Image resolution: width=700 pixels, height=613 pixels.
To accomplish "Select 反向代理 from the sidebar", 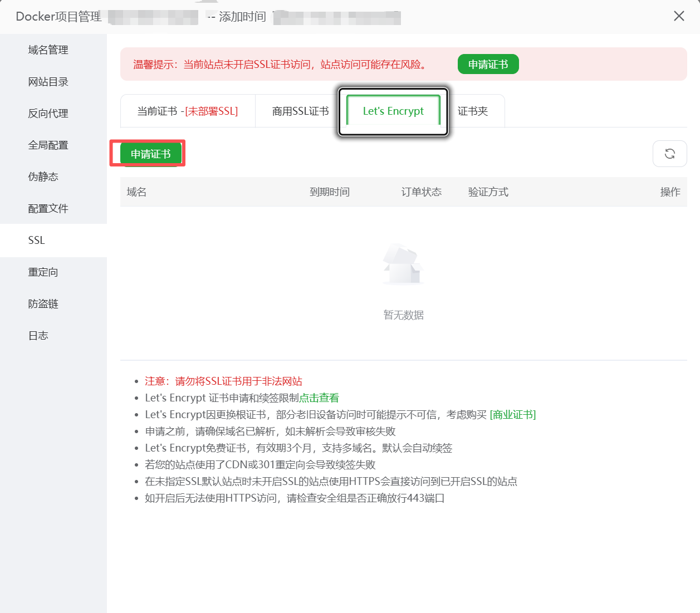I will (48, 114).
